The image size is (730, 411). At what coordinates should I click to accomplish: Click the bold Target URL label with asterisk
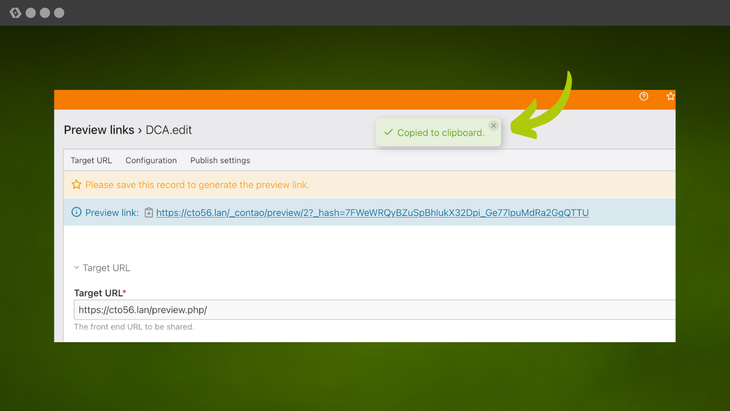coord(99,293)
